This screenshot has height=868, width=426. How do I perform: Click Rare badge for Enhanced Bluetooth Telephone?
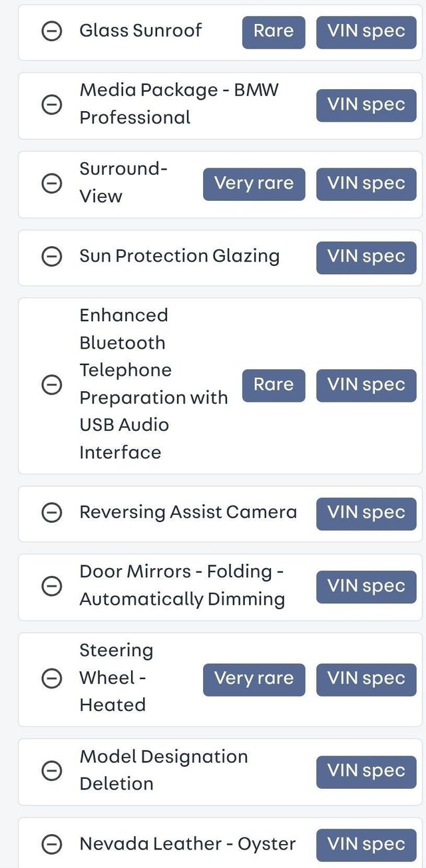point(274,384)
